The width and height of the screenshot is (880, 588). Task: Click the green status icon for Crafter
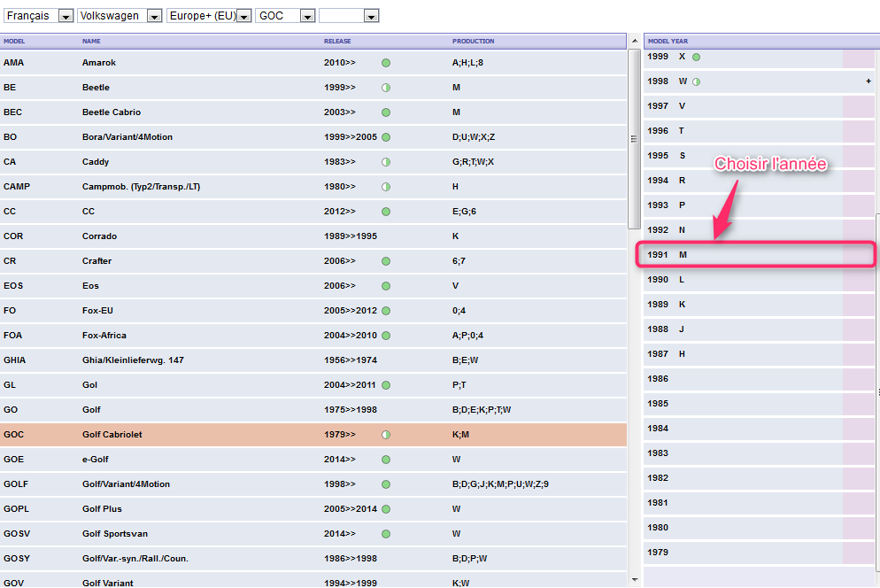tap(386, 261)
